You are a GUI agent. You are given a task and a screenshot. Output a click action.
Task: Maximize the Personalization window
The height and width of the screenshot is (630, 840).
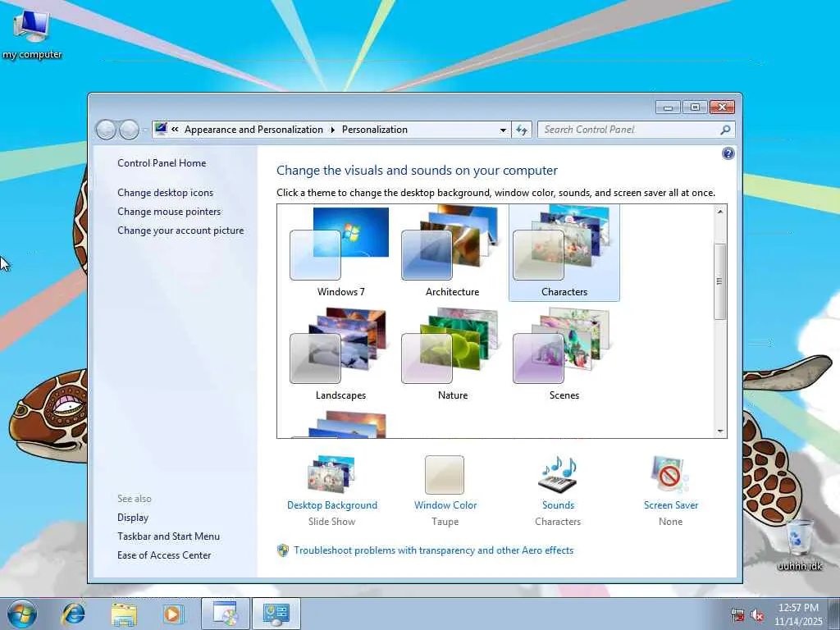(695, 107)
